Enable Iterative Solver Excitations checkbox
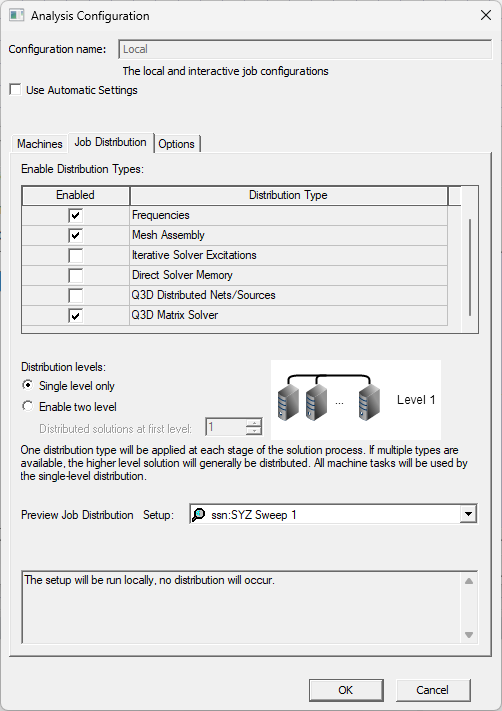 (x=75, y=255)
